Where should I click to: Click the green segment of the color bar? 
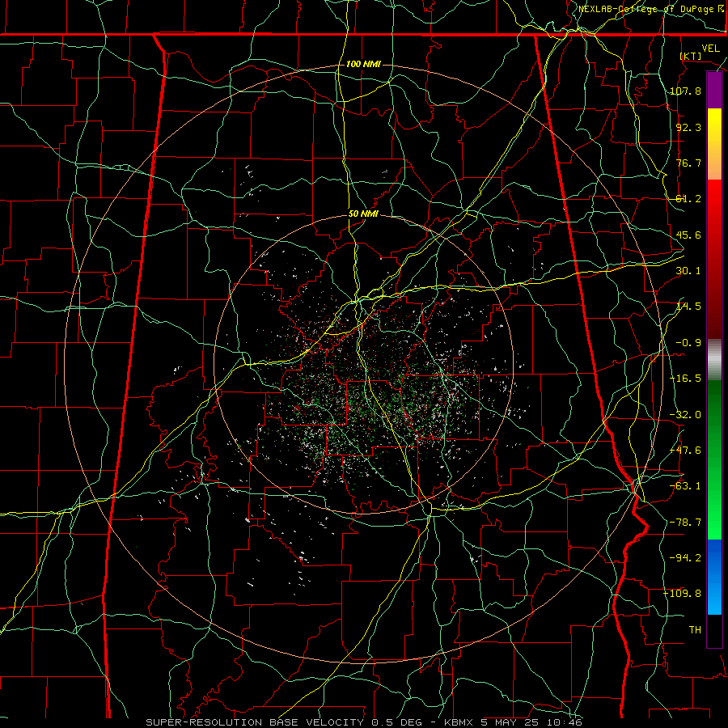point(714,459)
